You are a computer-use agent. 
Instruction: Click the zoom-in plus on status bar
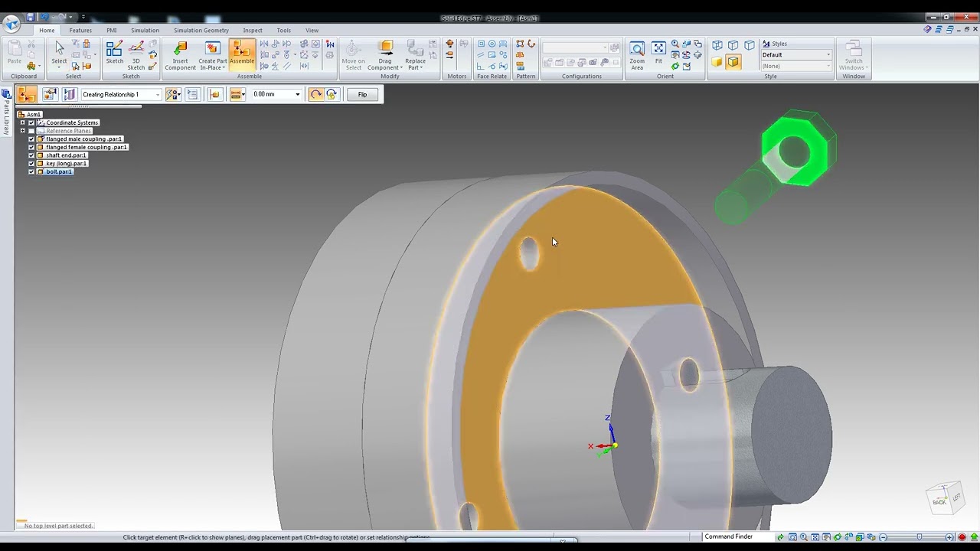coord(949,537)
